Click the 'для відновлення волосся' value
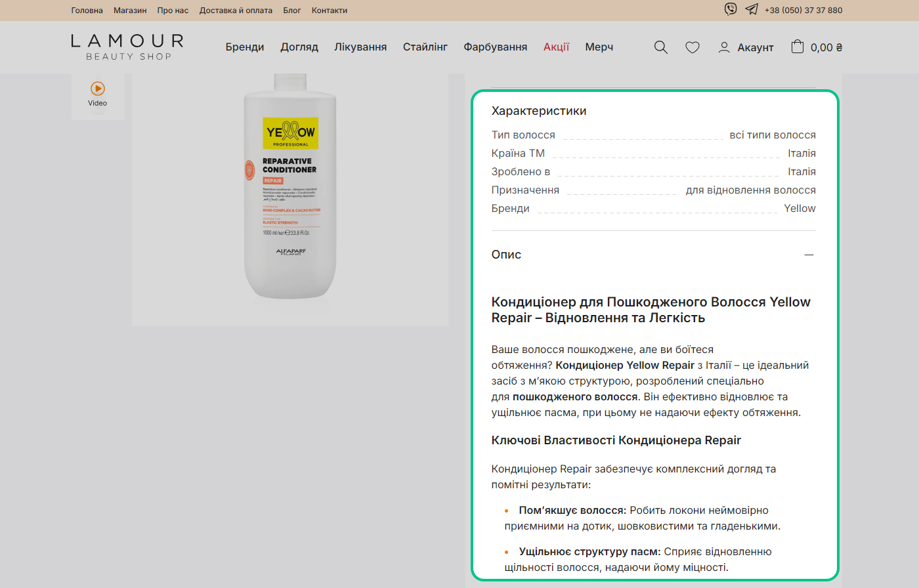 click(751, 190)
